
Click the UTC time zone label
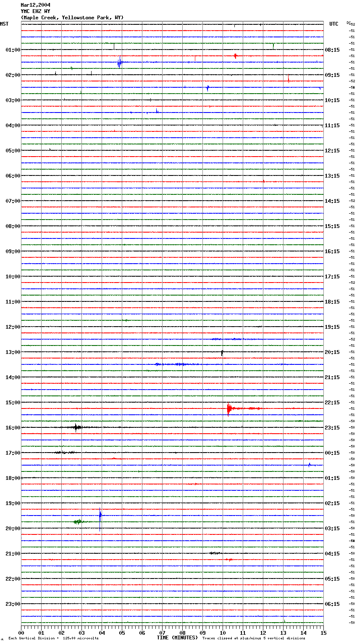[334, 24]
